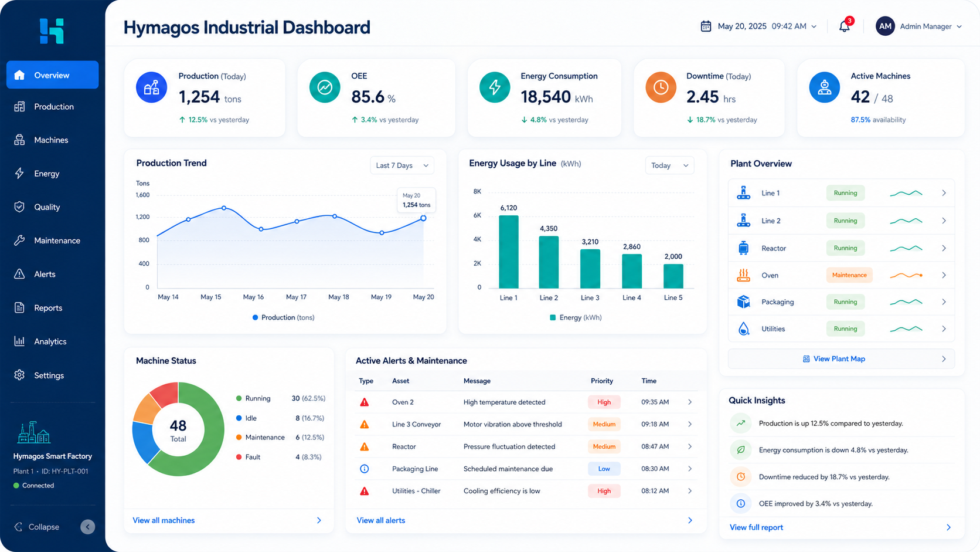This screenshot has height=552, width=980.
Task: Click the Line 2 machine icon
Action: (x=743, y=221)
